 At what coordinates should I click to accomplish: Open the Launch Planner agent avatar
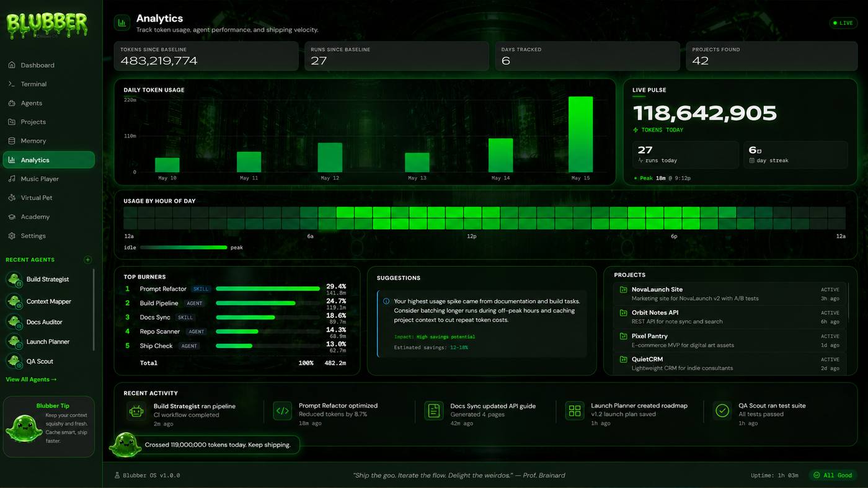14,342
